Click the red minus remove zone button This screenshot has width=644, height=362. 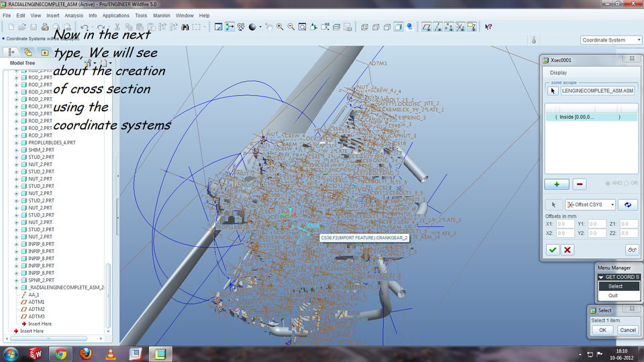(580, 184)
